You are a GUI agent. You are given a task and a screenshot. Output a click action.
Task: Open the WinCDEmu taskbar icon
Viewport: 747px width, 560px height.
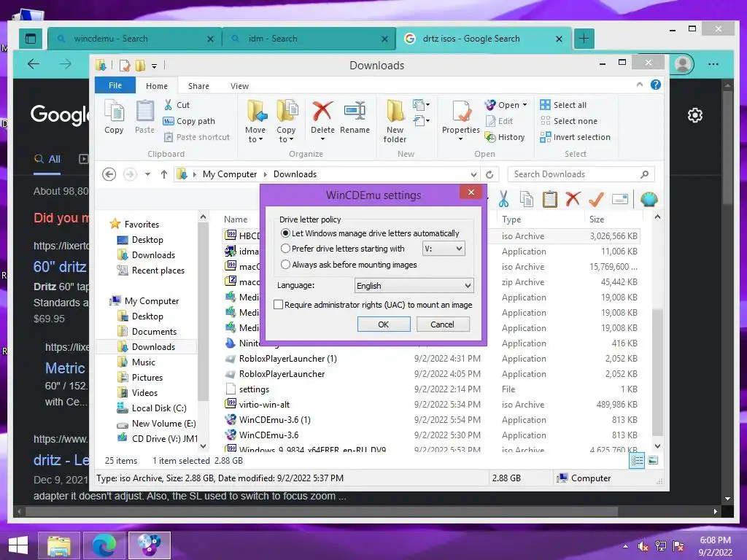[149, 545]
